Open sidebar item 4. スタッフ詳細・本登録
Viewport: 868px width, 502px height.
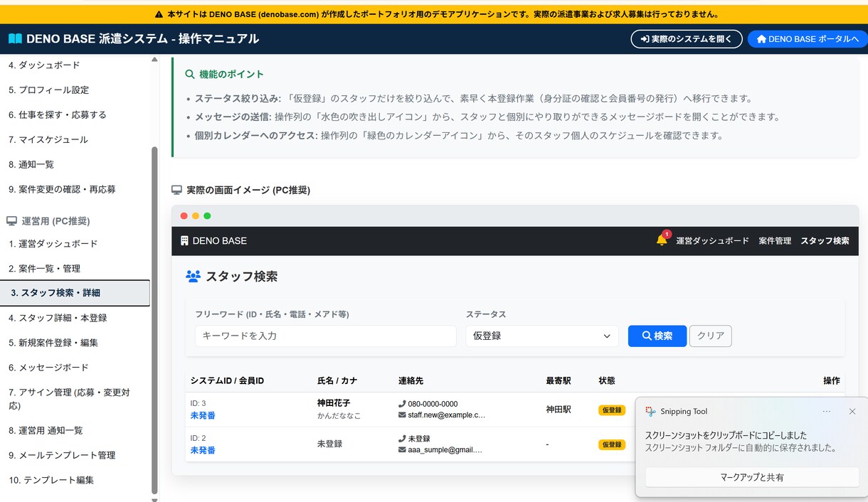[75, 318]
